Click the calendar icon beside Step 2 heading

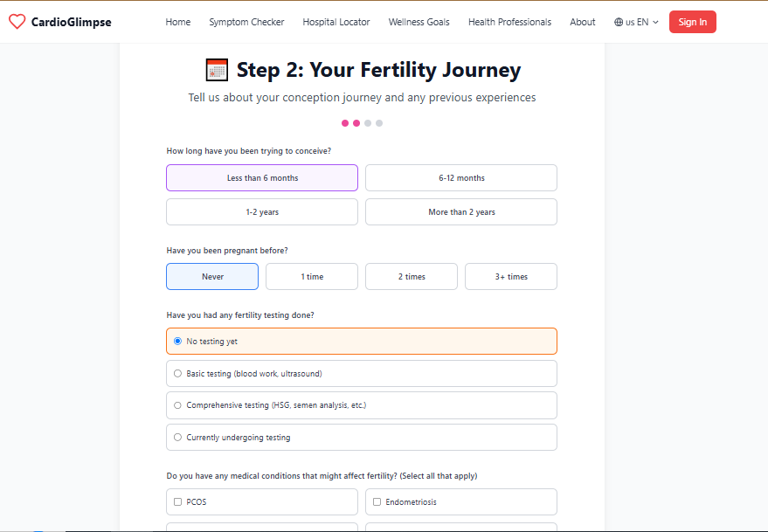[217, 70]
